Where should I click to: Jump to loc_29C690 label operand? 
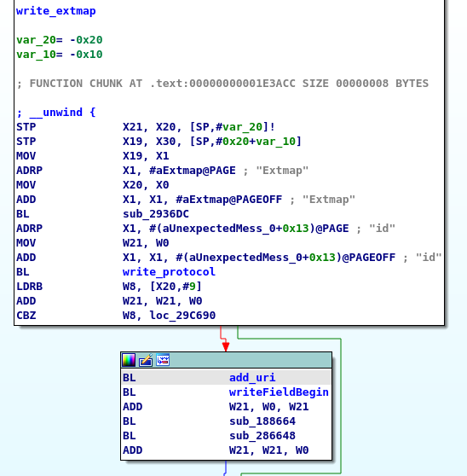pyautogui.click(x=182, y=316)
